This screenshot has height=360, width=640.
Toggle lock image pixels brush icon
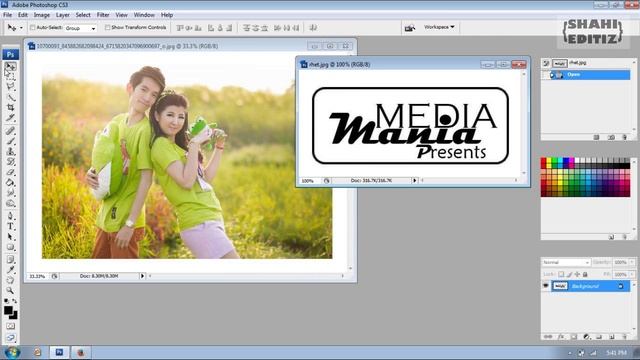569,274
